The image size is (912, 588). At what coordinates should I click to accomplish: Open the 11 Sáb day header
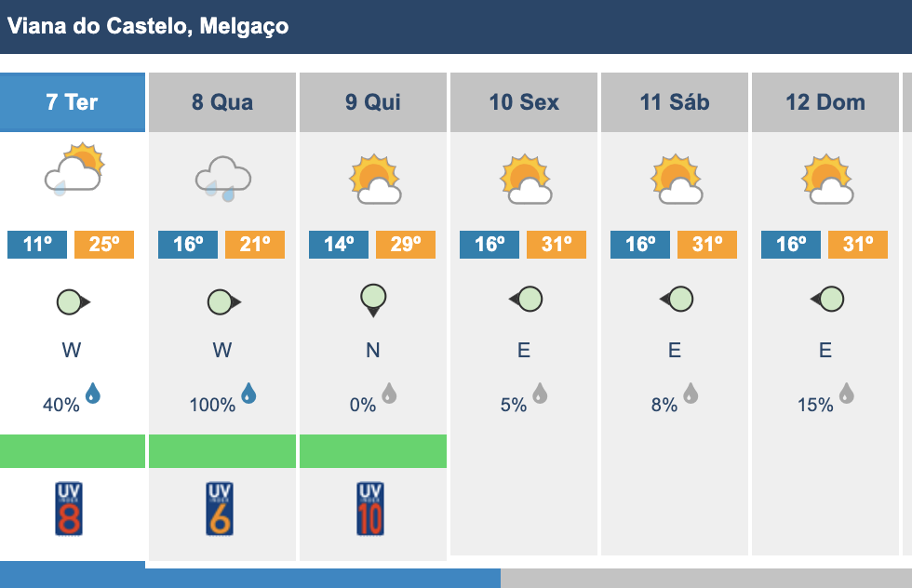(675, 102)
